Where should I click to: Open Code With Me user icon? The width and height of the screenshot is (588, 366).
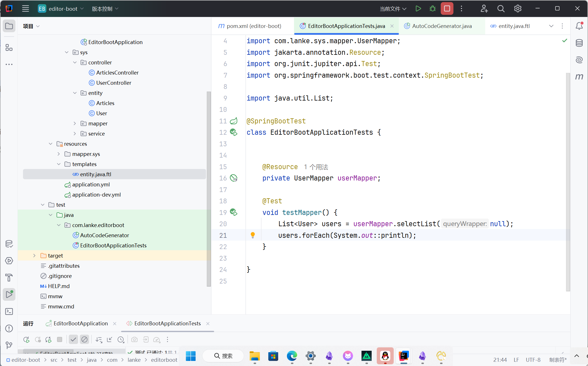[x=484, y=9]
